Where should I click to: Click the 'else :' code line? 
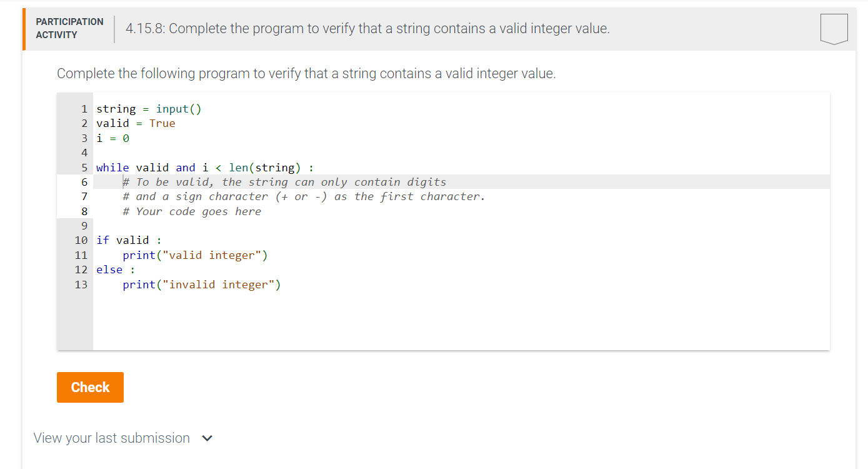pyautogui.click(x=116, y=270)
